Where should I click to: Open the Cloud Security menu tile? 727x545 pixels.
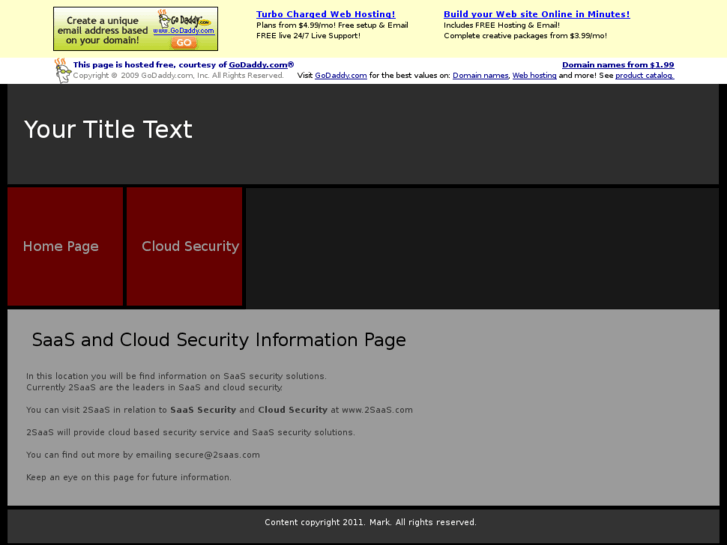pyautogui.click(x=185, y=246)
